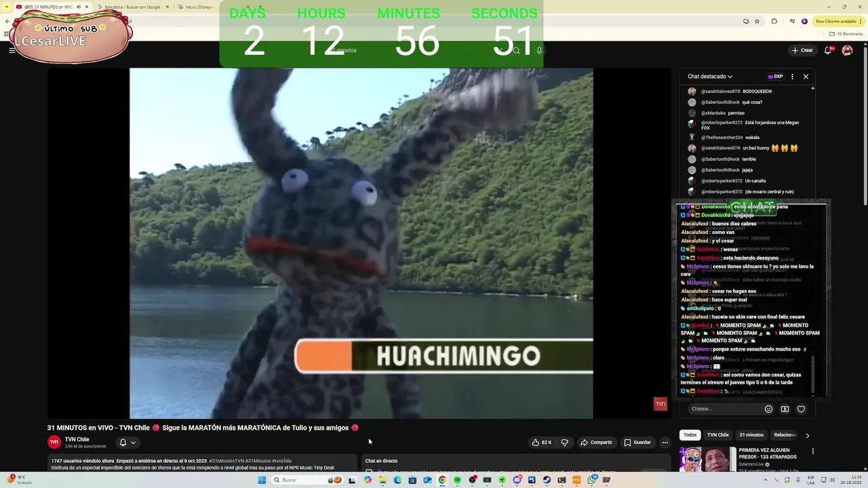Click the TVN watermark on video
The height and width of the screenshot is (488, 868).
pyautogui.click(x=660, y=404)
